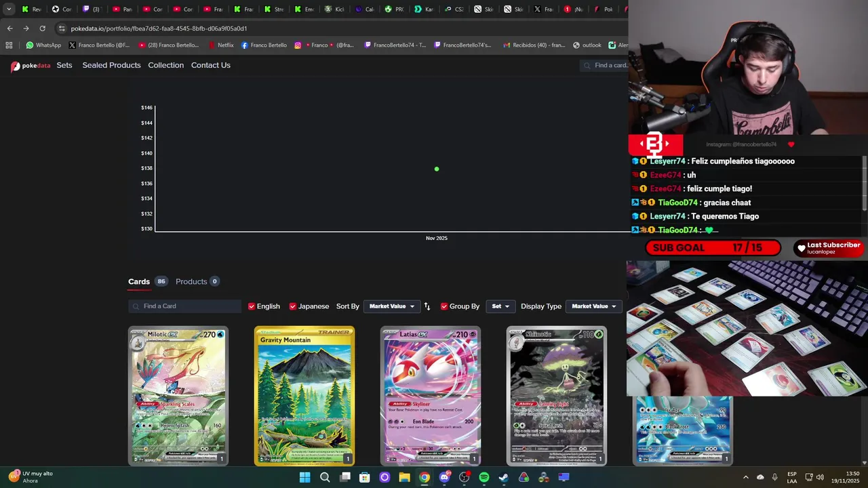868x488 pixels.
Task: Open Windows taskbar Search
Action: pos(325,477)
